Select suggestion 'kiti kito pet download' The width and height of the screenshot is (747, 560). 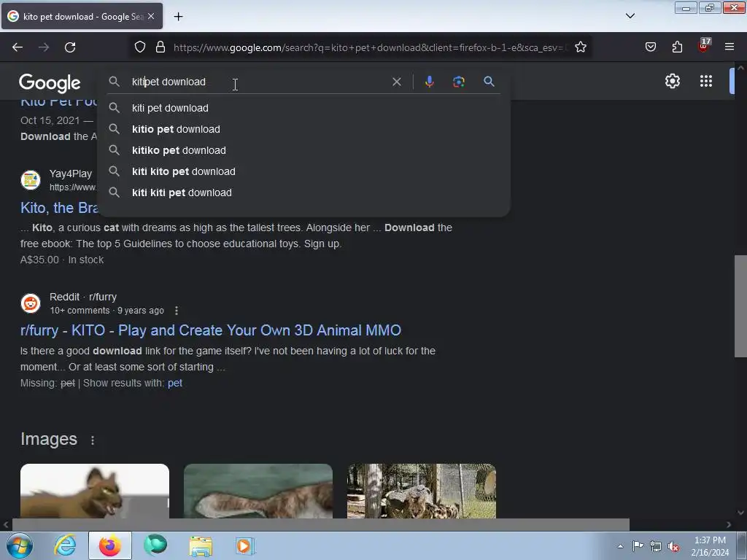tap(304, 171)
